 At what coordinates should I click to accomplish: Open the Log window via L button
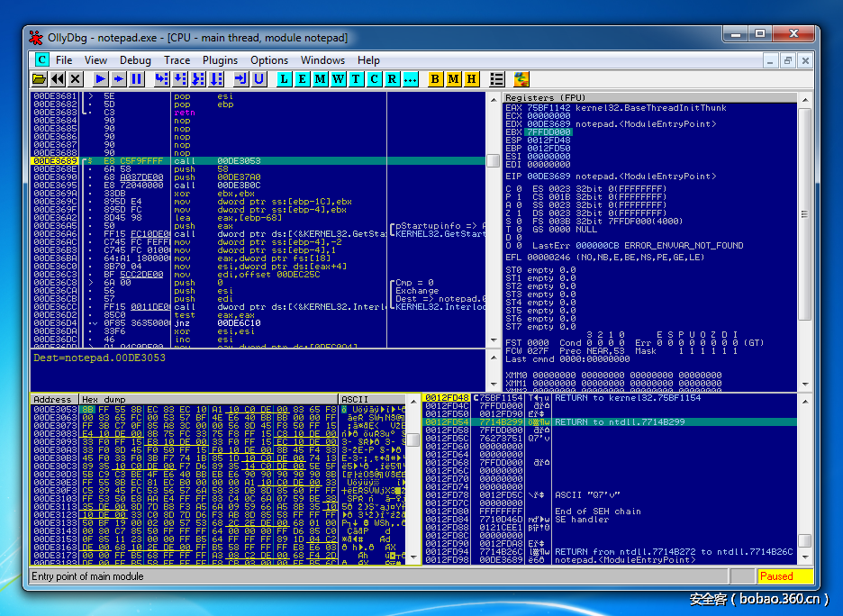point(285,79)
